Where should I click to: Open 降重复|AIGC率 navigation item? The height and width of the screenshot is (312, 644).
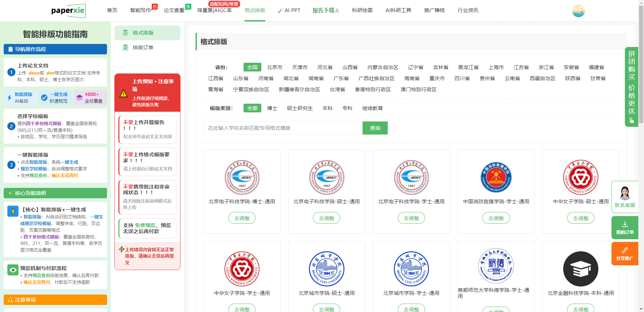pos(214,10)
